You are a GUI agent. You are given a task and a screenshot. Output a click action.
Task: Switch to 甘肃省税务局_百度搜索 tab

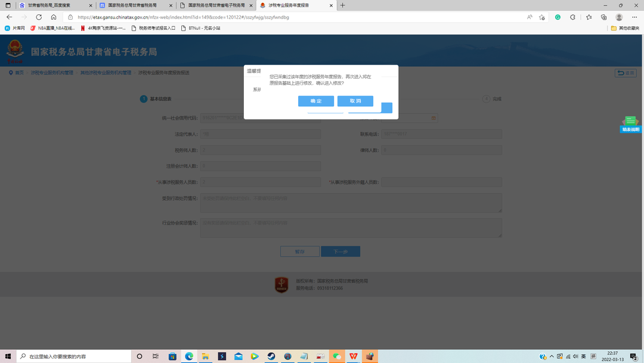(55, 5)
